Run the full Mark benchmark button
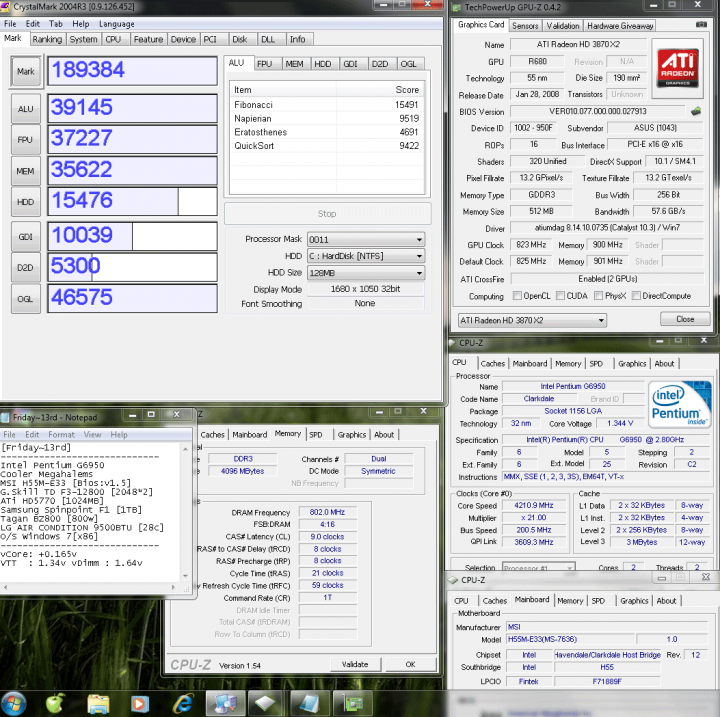The height and width of the screenshot is (717, 720). click(x=26, y=71)
